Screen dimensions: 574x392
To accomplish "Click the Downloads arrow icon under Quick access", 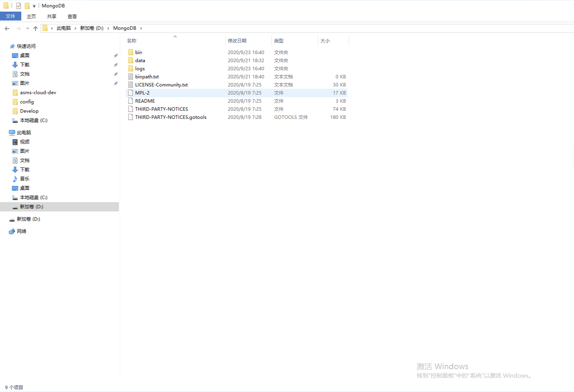I will coord(15,65).
